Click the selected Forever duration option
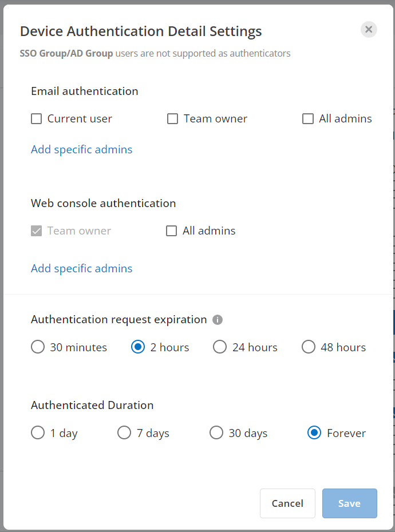Viewport: 395px width, 532px height. click(x=314, y=433)
